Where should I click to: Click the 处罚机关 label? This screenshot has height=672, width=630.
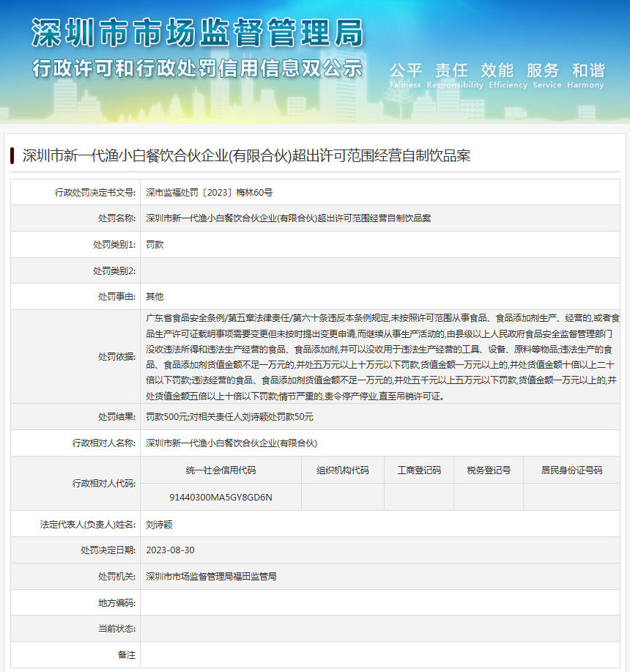(116, 577)
